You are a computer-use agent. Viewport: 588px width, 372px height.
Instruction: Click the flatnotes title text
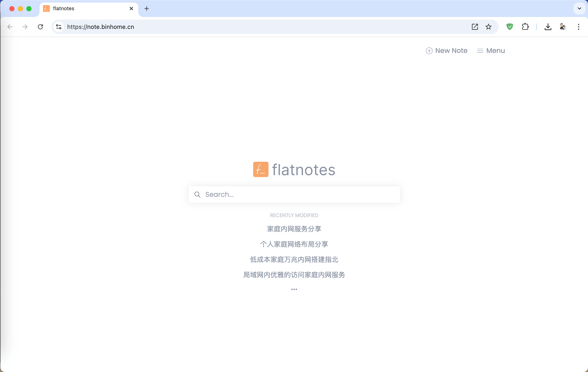(304, 169)
